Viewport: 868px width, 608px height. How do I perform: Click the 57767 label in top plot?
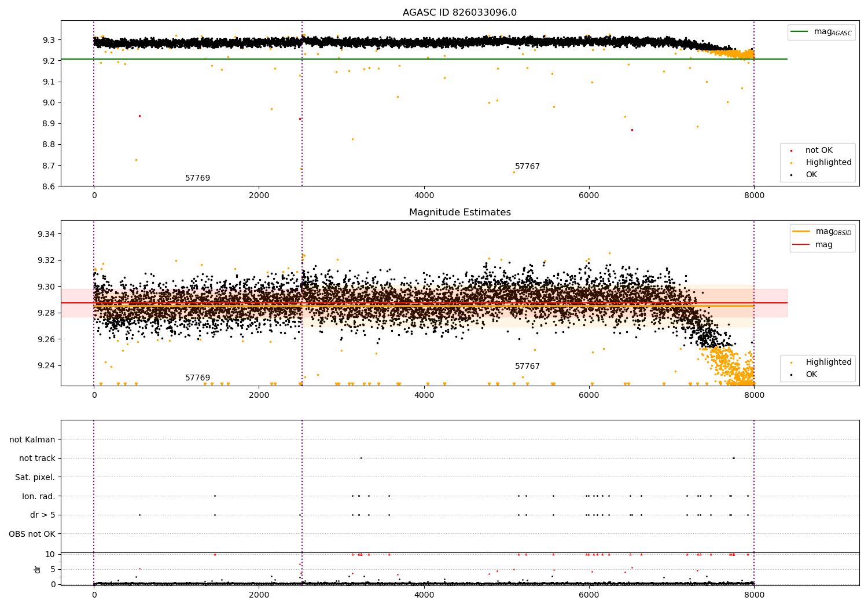click(527, 167)
